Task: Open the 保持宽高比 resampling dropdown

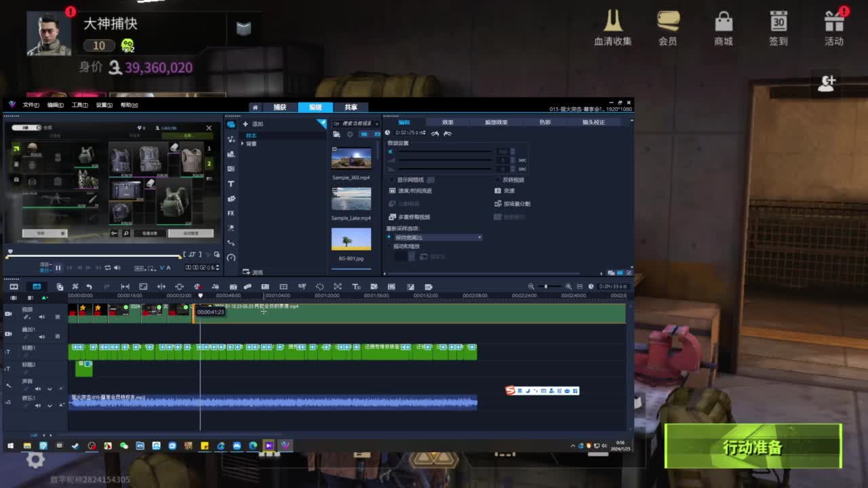Action: (x=437, y=237)
